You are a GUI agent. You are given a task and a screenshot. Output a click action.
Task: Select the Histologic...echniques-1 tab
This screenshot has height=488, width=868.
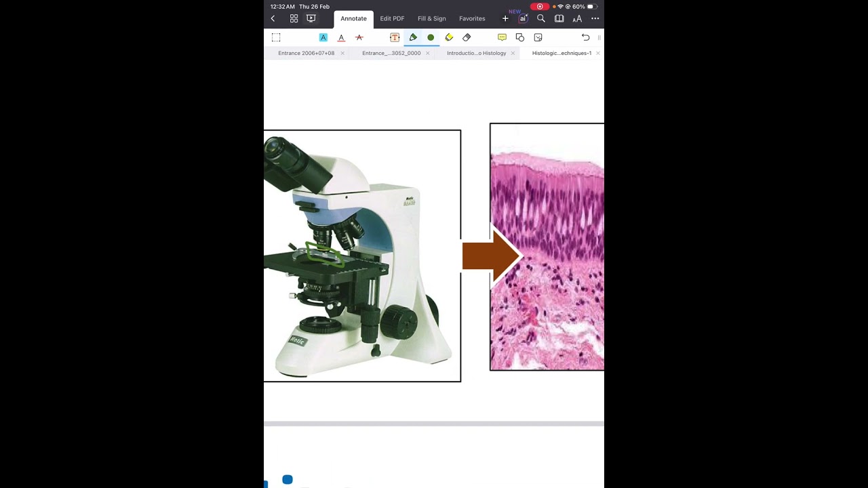(x=561, y=53)
